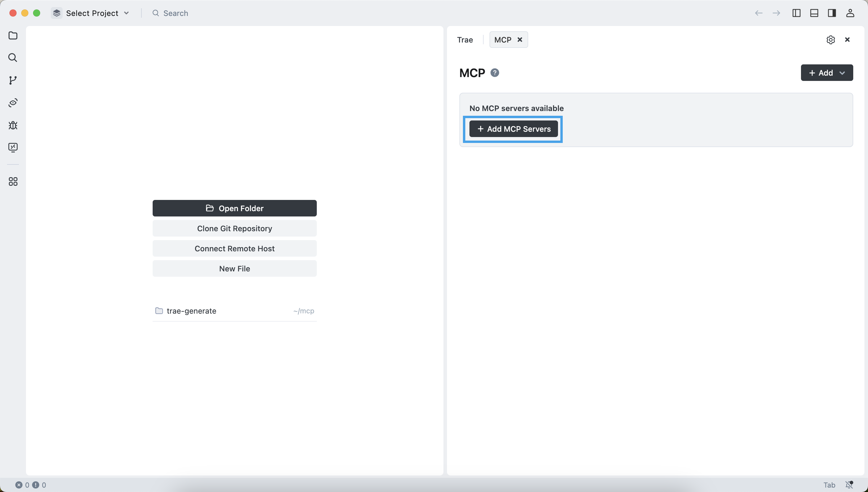Toggle the right AI side panel layout
Screen dimensions: 868x492
[831, 13]
